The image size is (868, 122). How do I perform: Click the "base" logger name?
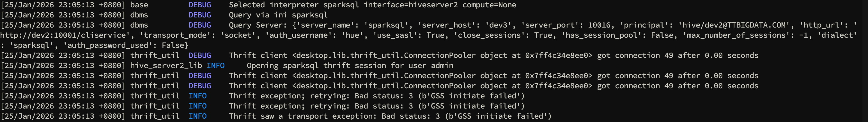(x=139, y=5)
